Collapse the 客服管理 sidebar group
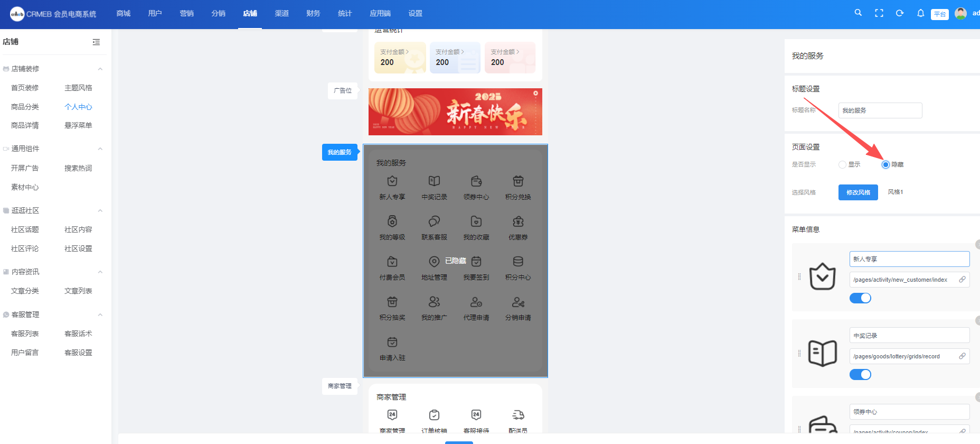 click(x=100, y=314)
